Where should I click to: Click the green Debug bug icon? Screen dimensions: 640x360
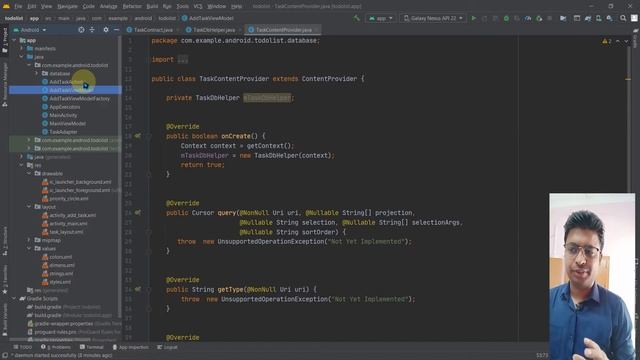pos(506,18)
